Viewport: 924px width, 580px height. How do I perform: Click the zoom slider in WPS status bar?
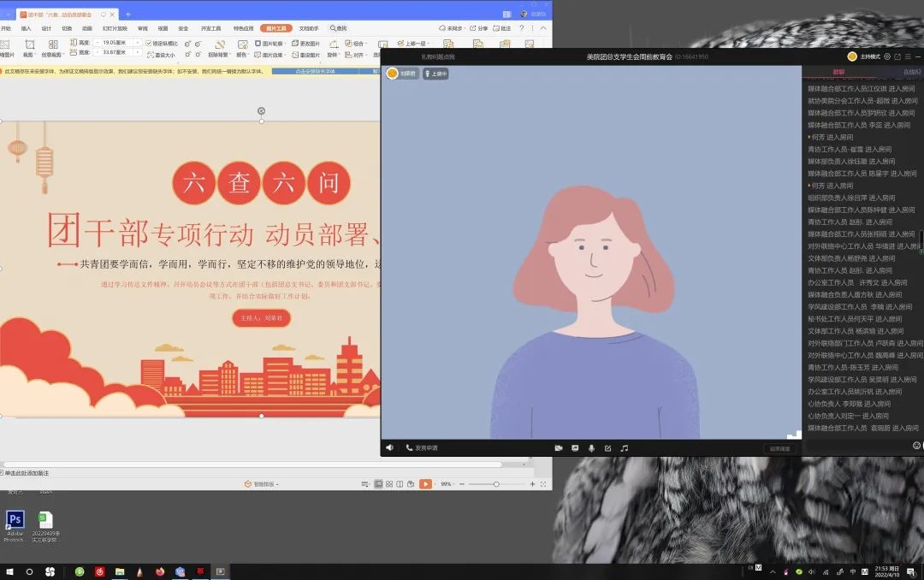click(496, 484)
